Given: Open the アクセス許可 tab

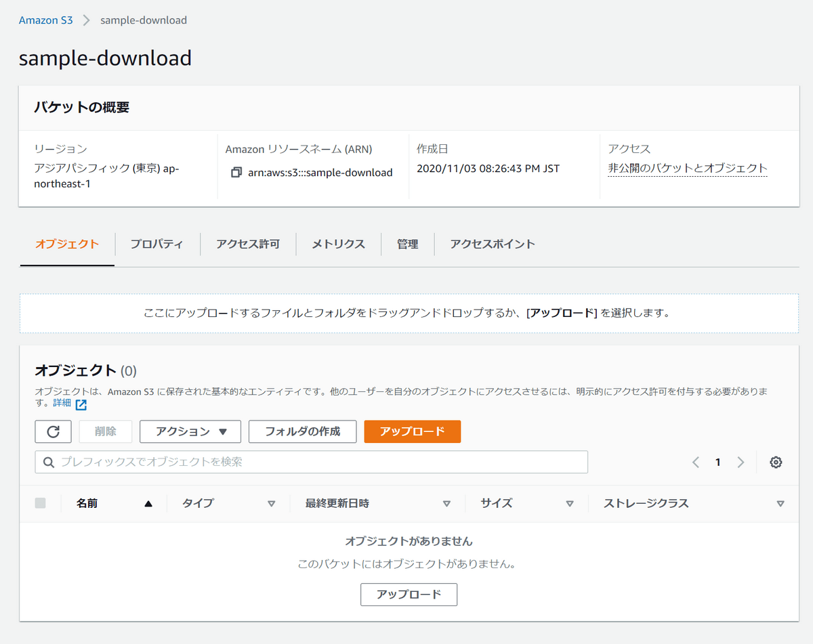Looking at the screenshot, I should coord(248,244).
